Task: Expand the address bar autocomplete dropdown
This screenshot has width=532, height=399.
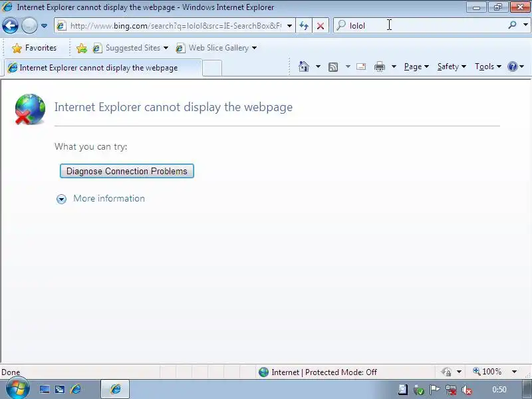Action: point(289,26)
